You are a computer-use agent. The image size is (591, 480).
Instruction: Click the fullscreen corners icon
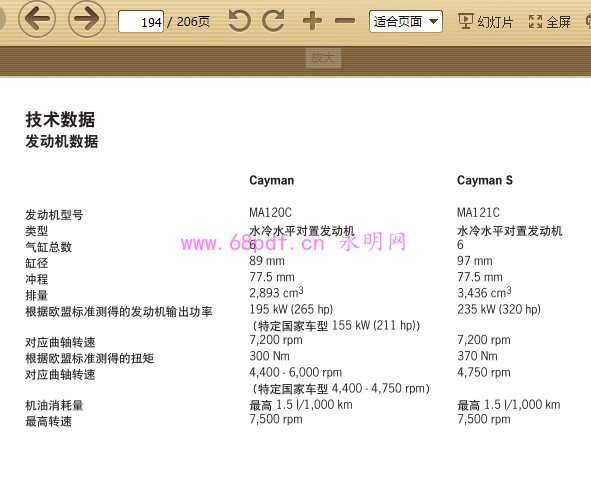(x=536, y=22)
